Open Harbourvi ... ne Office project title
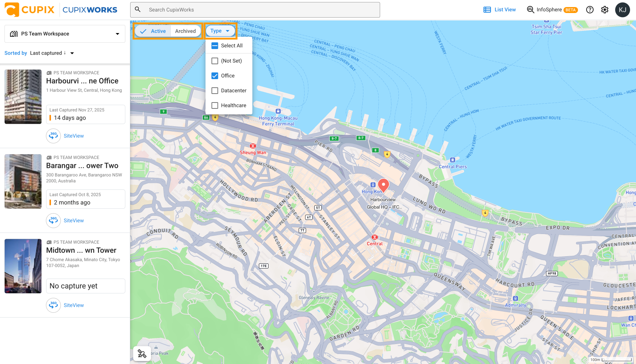 [82, 81]
